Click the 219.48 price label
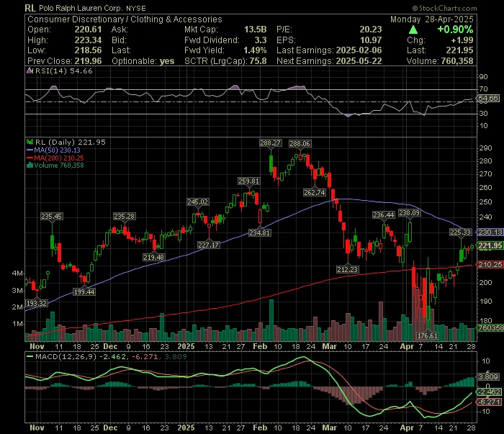Screen dimensions: 504x434 click(x=153, y=258)
